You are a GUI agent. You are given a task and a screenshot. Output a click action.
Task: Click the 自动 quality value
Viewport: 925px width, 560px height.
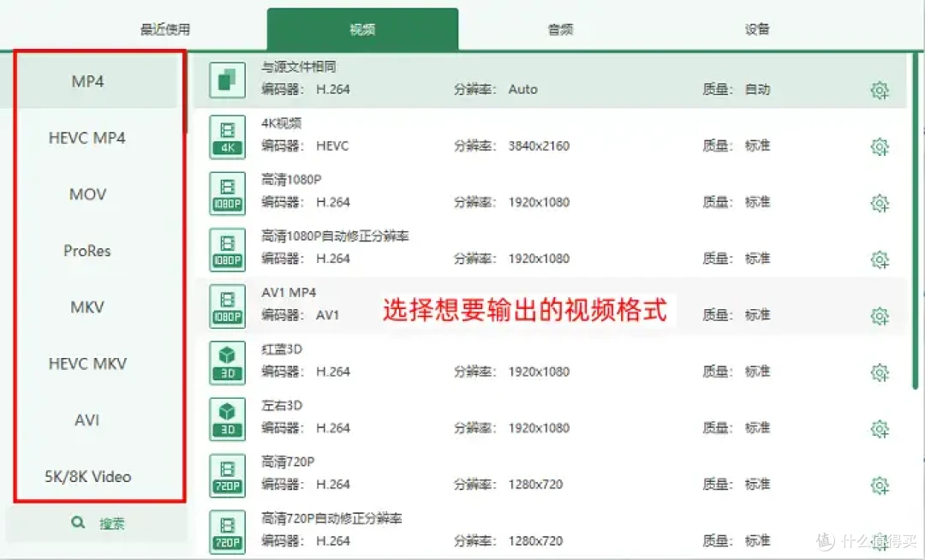click(x=757, y=89)
